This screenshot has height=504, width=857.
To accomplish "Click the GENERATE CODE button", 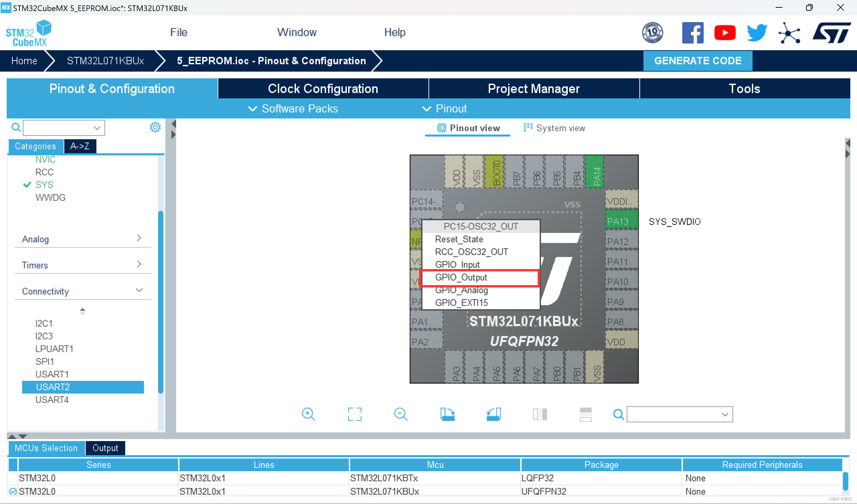I will [x=698, y=61].
